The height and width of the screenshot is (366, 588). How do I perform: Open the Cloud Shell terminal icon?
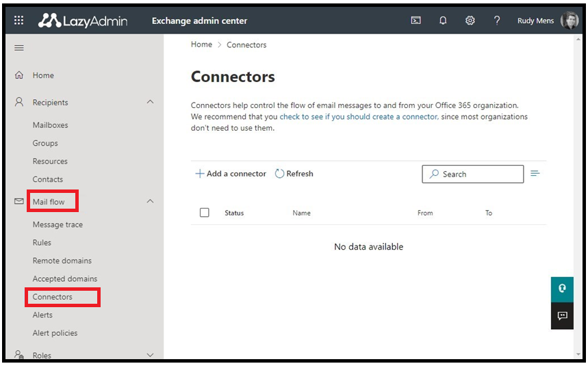point(416,21)
